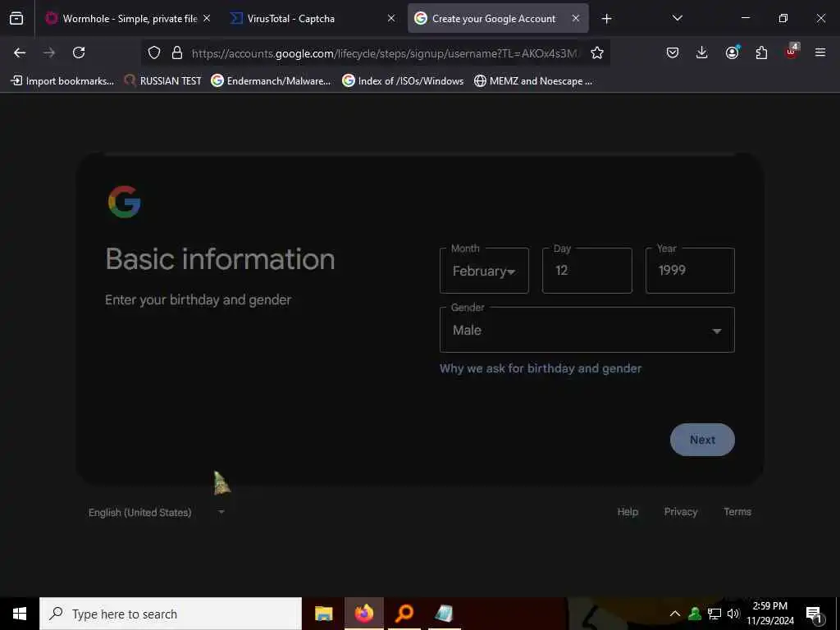The height and width of the screenshot is (630, 840).
Task: Open MEMZ and Noescape bookmark
Action: click(533, 81)
